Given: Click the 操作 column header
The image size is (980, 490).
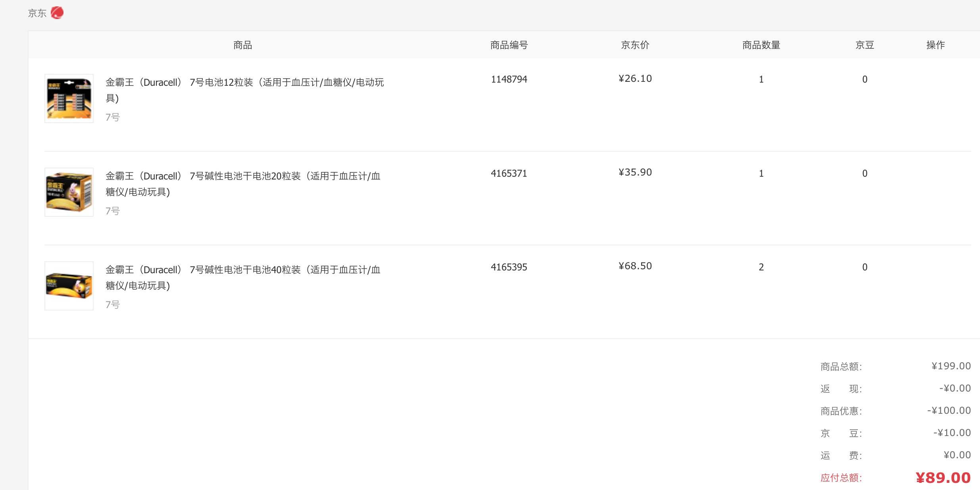Looking at the screenshot, I should point(935,45).
